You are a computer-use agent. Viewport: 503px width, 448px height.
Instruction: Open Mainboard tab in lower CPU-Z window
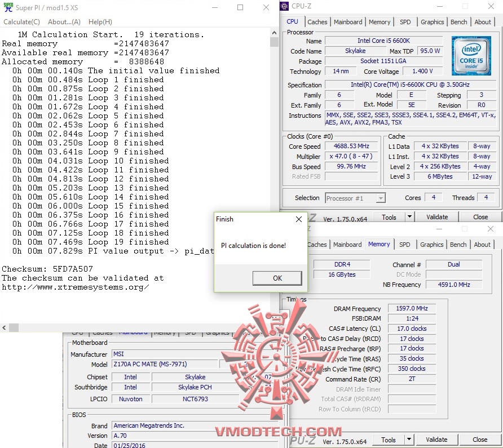tap(347, 245)
